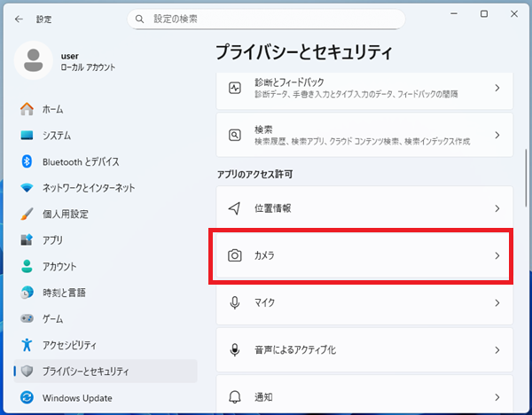532x415 pixels.
Task: Click the カメラ camera icon
Action: click(x=235, y=255)
